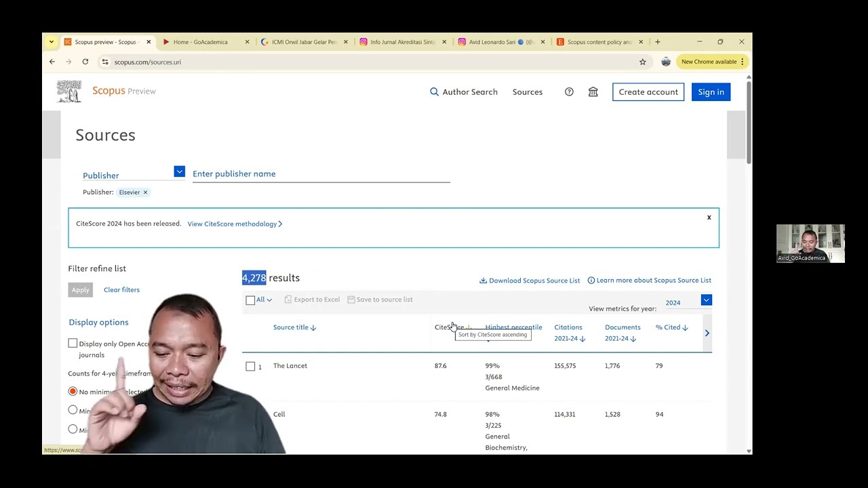Click the Elsevier tree logo
Viewport: 868px width, 488px height.
(68, 91)
